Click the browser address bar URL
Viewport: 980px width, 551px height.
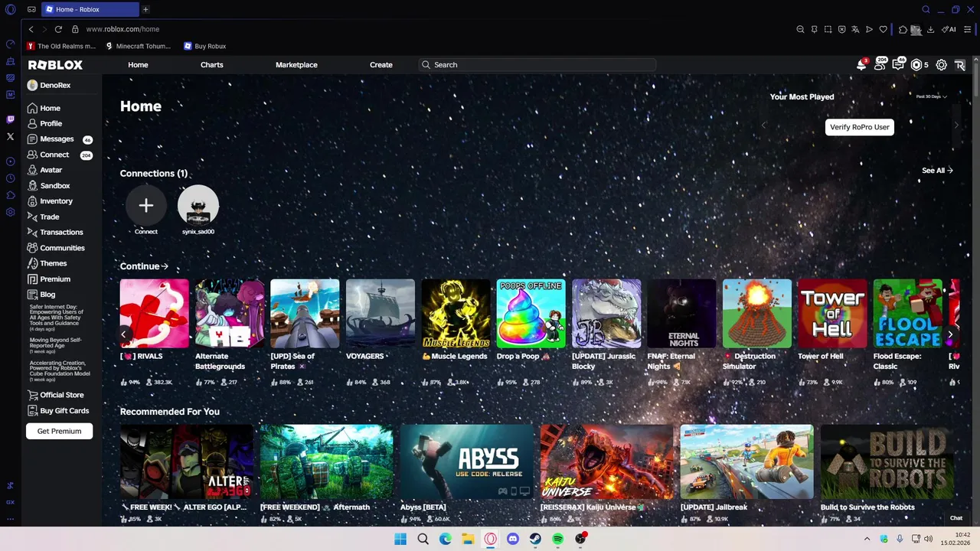click(122, 29)
